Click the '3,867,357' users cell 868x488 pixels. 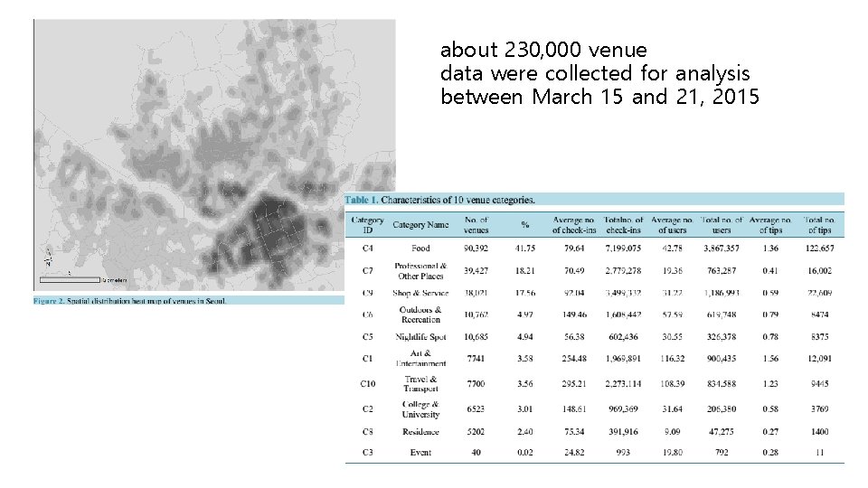[722, 249]
